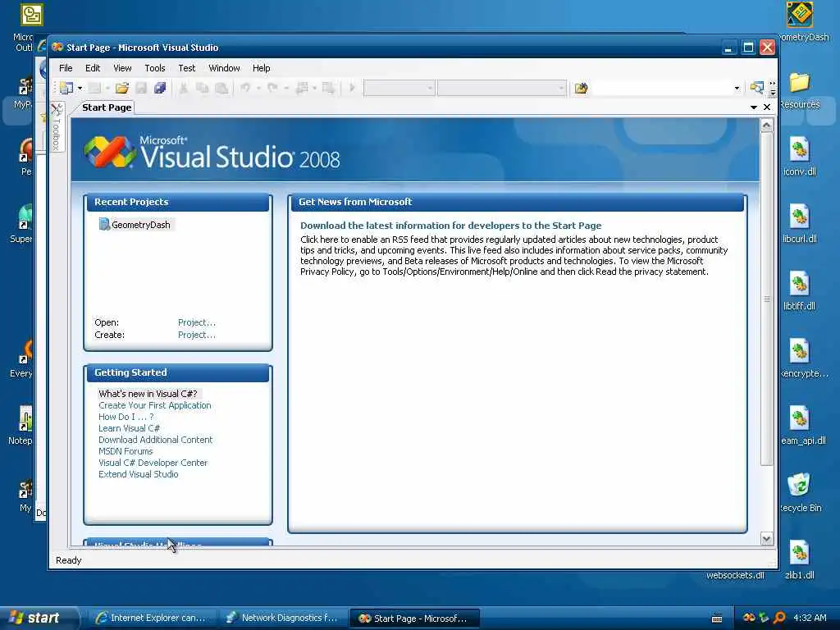Viewport: 840px width, 630px height.
Task: Select the Resources folder on desktop
Action: pos(799,90)
